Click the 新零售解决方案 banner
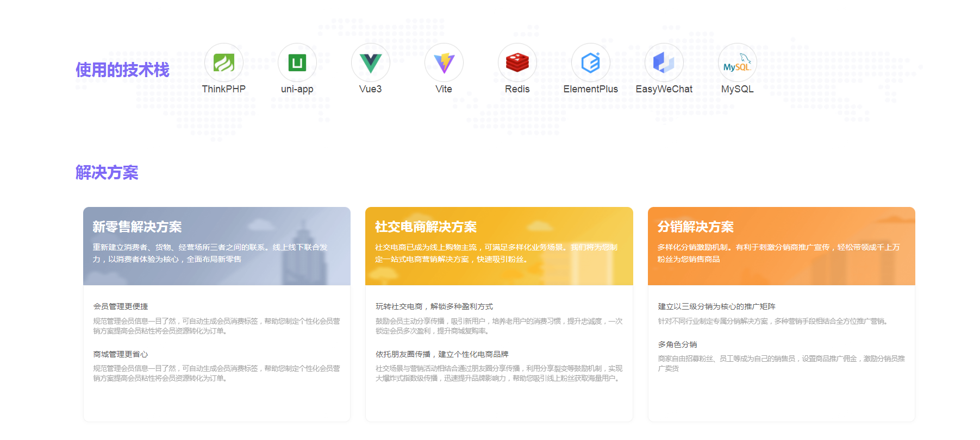 pyautogui.click(x=216, y=246)
